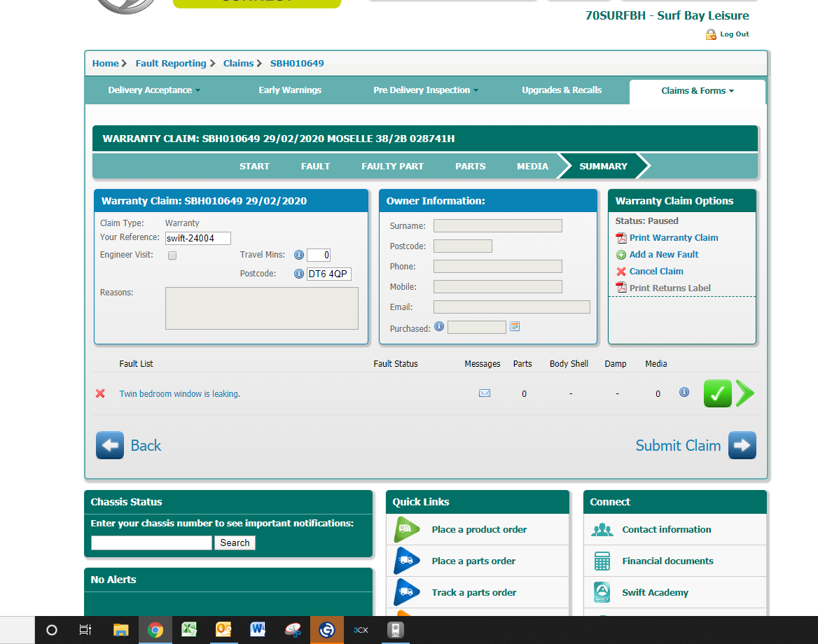Go to the FAULTY PART step
Image resolution: width=818 pixels, height=644 pixels.
pos(393,167)
